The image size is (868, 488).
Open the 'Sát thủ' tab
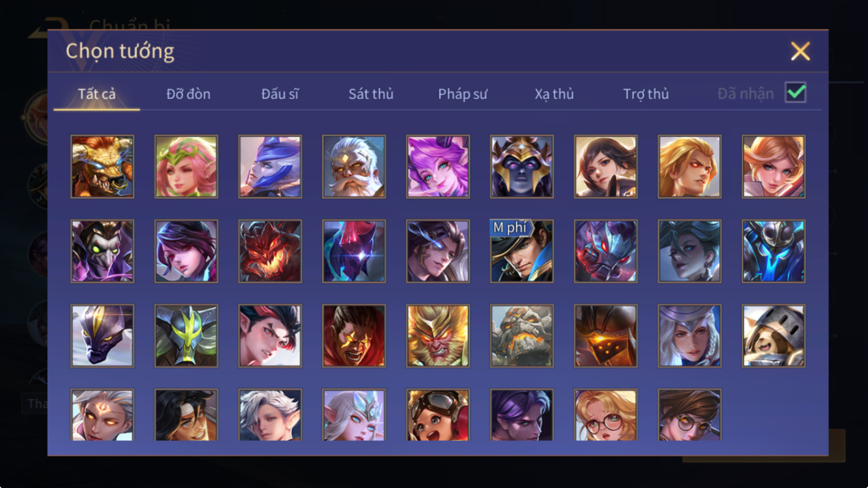[x=371, y=94]
